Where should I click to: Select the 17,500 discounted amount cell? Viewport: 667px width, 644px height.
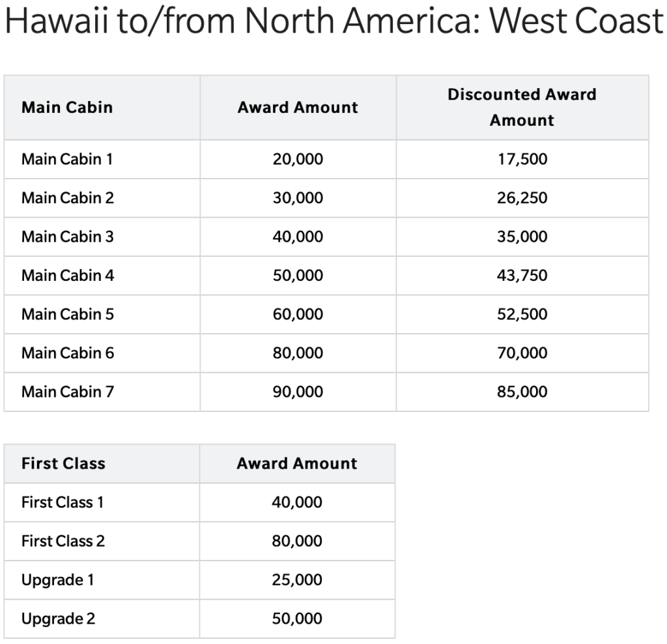522,159
